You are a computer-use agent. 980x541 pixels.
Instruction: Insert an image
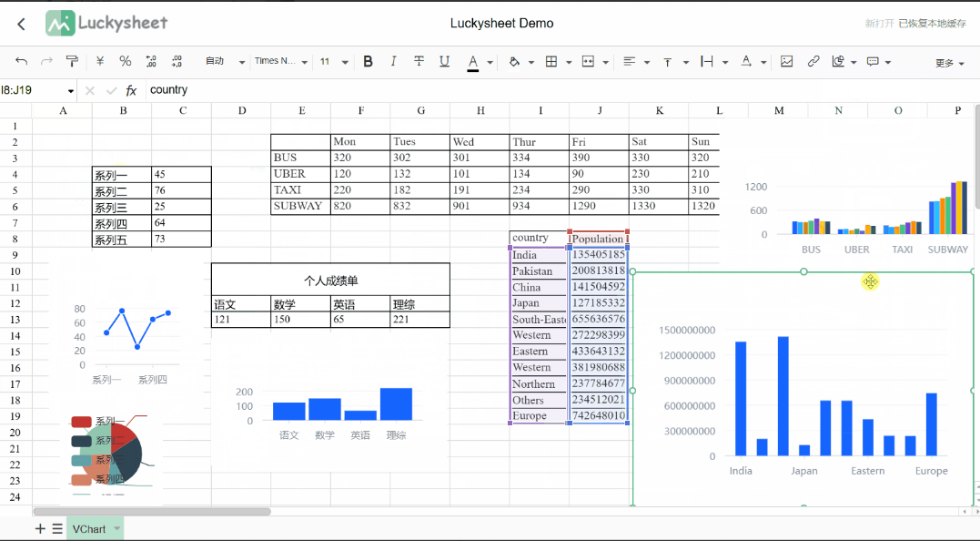click(787, 61)
